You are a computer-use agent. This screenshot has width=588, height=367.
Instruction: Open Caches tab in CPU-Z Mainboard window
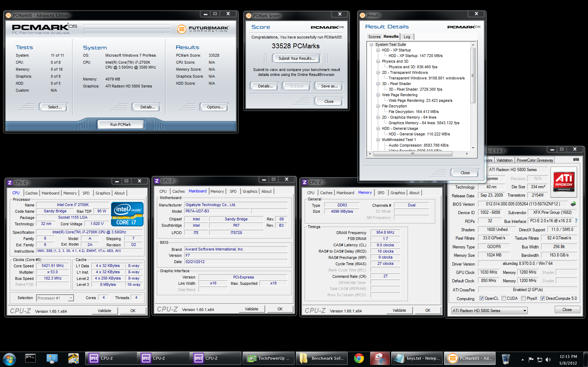tap(178, 191)
